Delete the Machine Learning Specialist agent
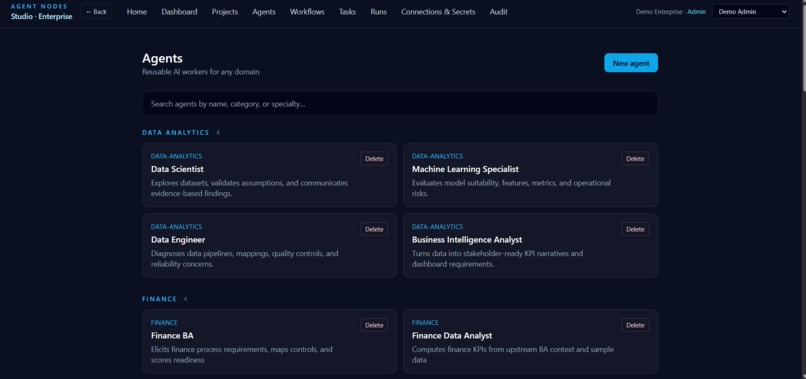The height and width of the screenshot is (379, 806). click(x=635, y=158)
